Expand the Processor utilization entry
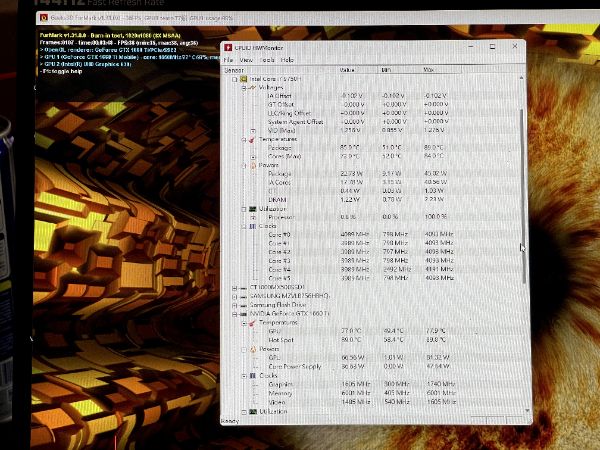 coord(253,217)
